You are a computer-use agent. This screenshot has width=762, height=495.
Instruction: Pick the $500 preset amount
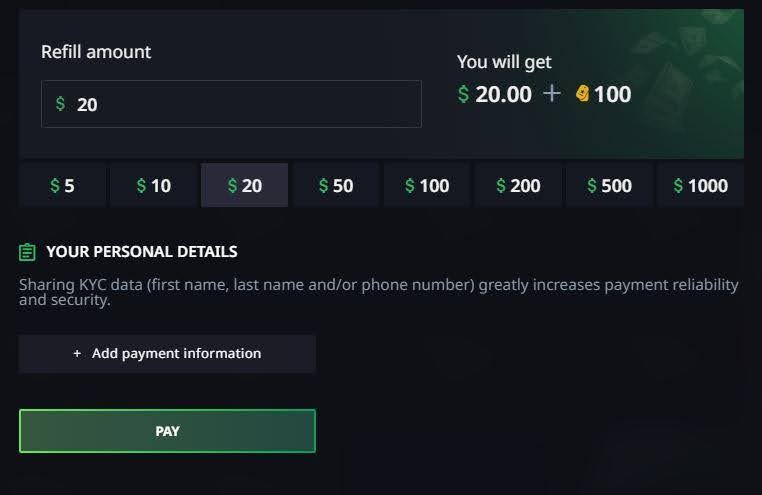point(609,185)
